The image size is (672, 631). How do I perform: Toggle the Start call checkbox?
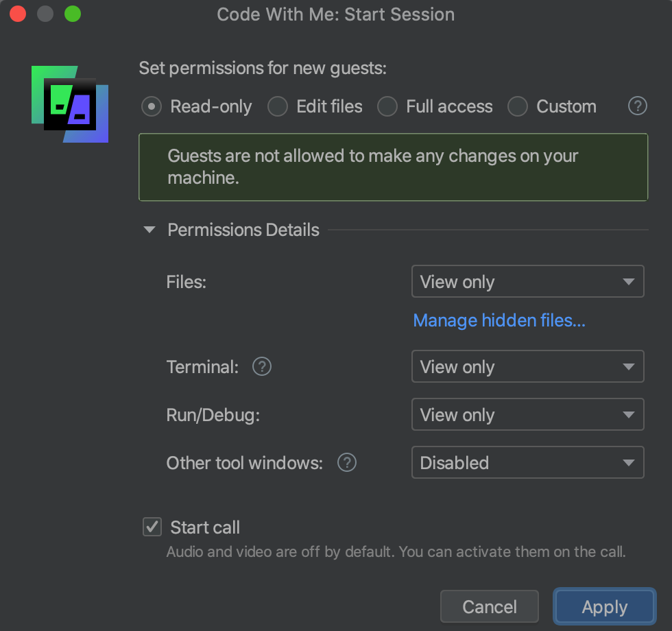pyautogui.click(x=152, y=527)
